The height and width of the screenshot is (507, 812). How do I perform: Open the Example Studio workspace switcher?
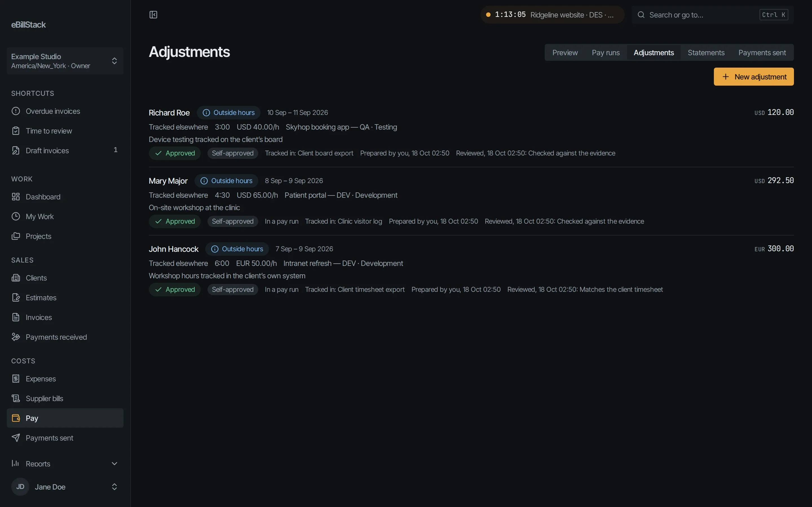[x=65, y=61]
